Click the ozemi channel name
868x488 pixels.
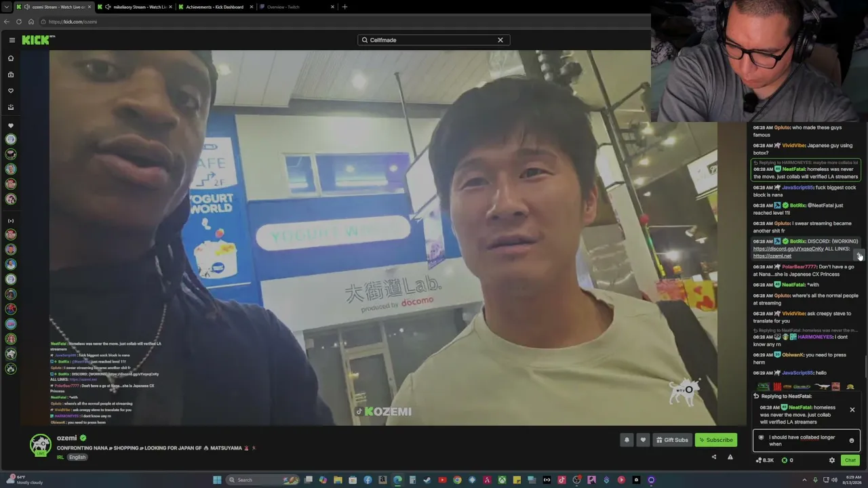66,438
